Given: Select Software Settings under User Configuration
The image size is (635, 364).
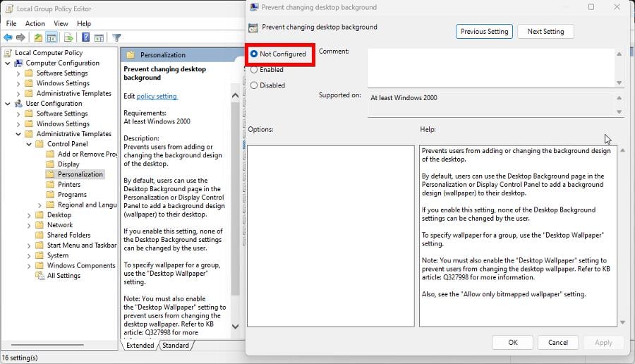Looking at the screenshot, I should (x=62, y=114).
